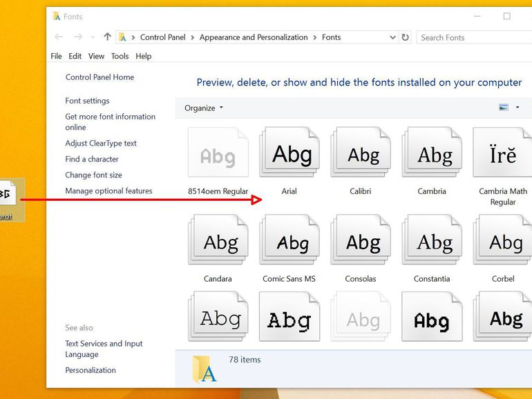Select the Cambria Math Regular font icon
Image resolution: width=532 pixels, height=399 pixels.
(x=502, y=152)
